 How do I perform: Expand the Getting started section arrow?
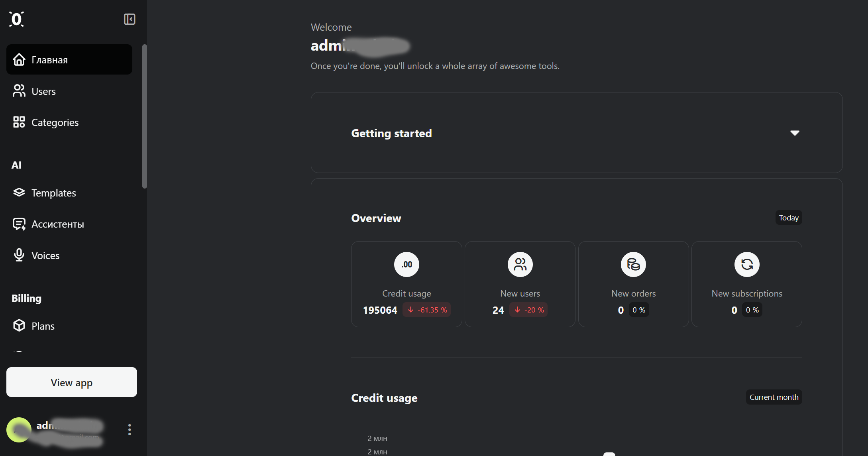[795, 133]
